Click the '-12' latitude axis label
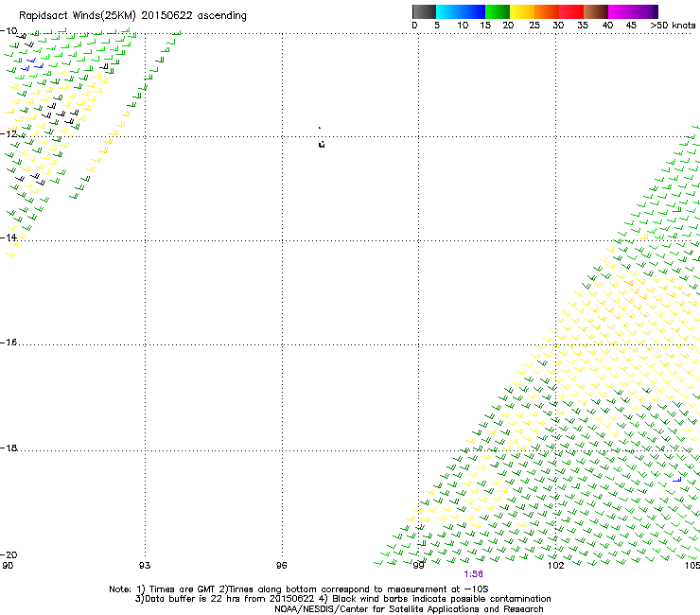The height and width of the screenshot is (615, 700). (9, 134)
